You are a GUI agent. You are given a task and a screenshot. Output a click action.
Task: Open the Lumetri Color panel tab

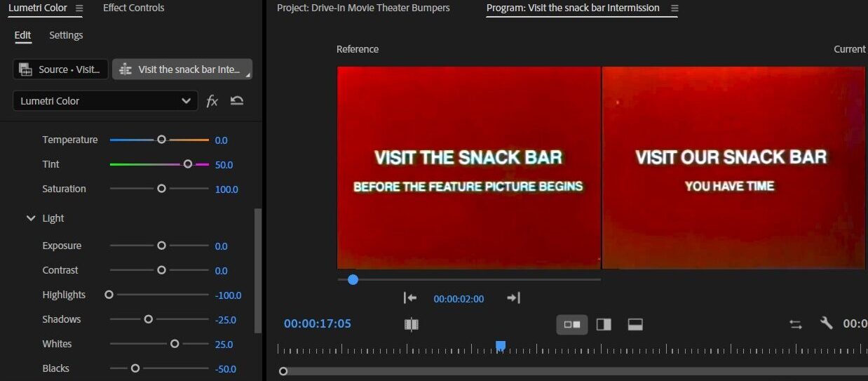point(38,8)
